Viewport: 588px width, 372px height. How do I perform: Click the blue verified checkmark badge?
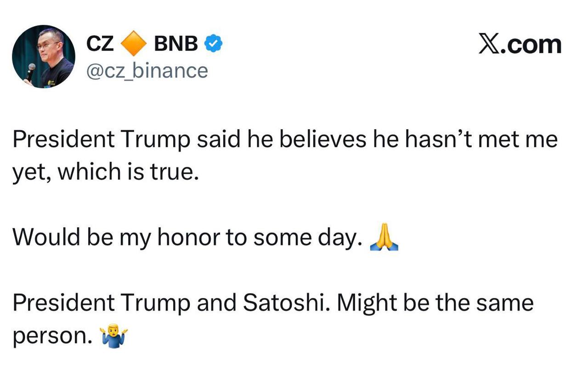(x=213, y=44)
